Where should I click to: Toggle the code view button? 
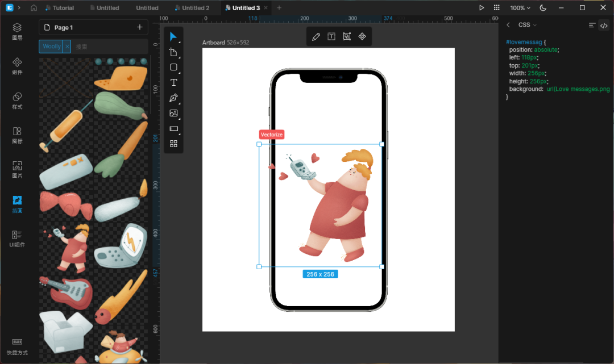(x=604, y=25)
